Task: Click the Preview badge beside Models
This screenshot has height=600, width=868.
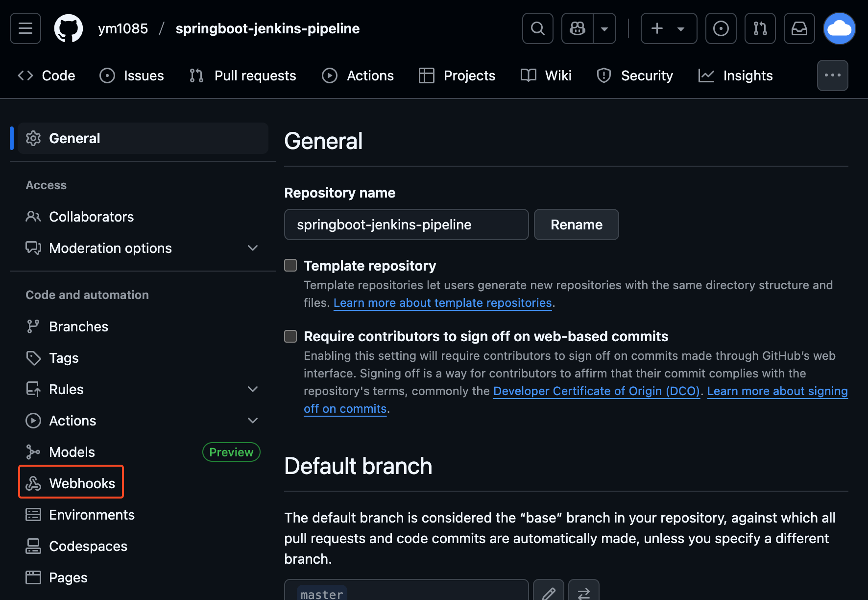Action: coord(231,452)
